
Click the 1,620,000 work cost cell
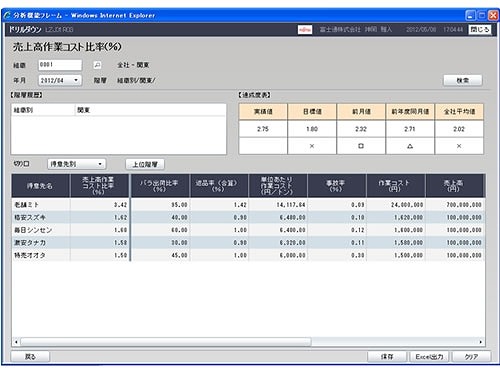tap(396, 217)
